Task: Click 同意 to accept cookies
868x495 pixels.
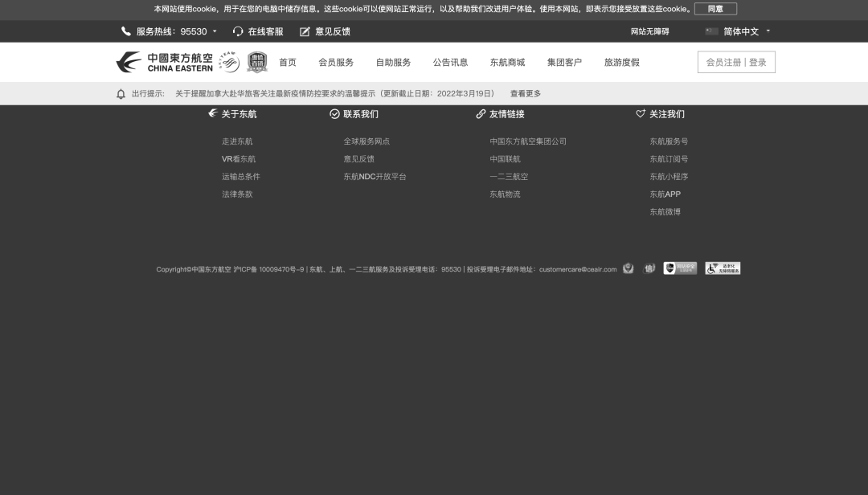Action: [x=715, y=9]
